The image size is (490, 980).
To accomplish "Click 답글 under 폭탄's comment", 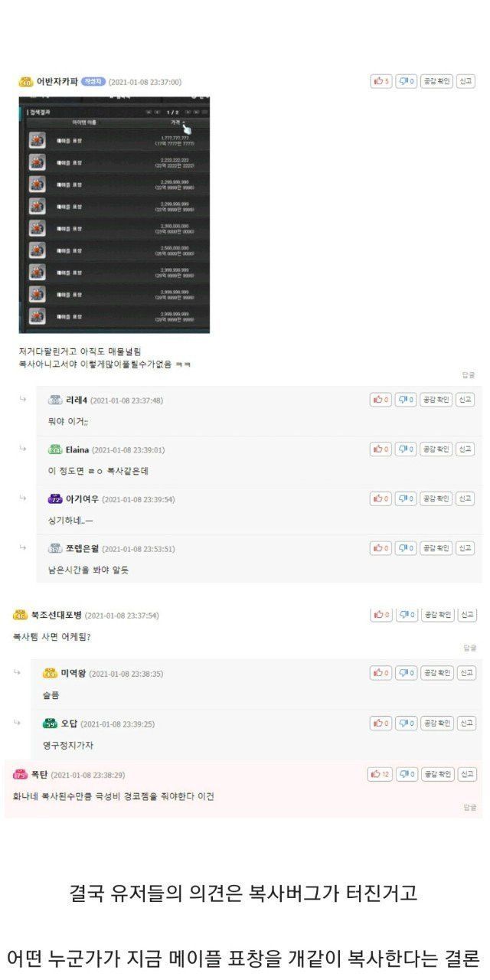I will click(x=469, y=808).
